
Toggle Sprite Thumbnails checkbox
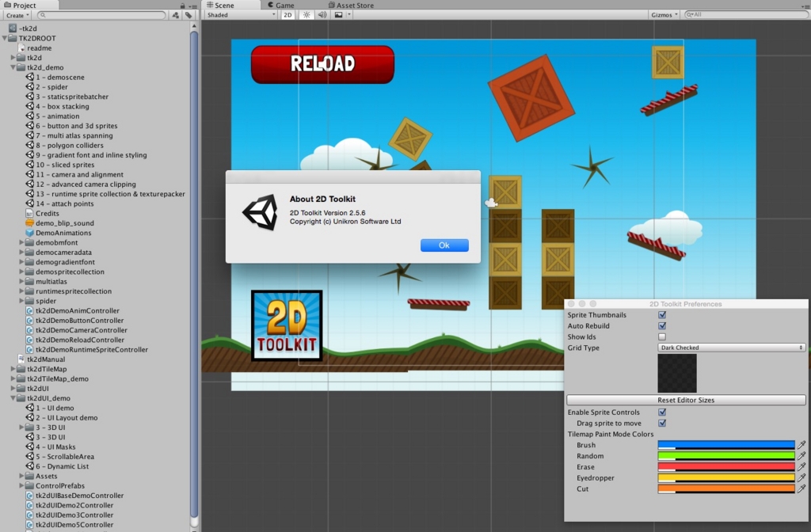(662, 314)
